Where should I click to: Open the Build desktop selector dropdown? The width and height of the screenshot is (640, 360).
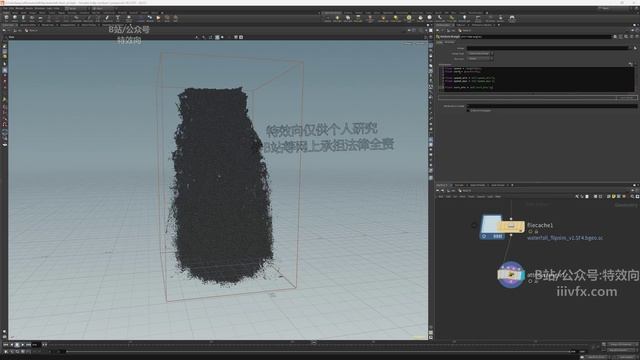tap(78, 8)
